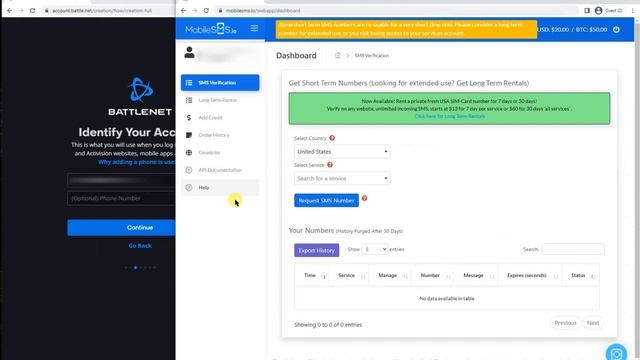
Task: Reload the MobileSMS browser page
Action: click(x=206, y=10)
